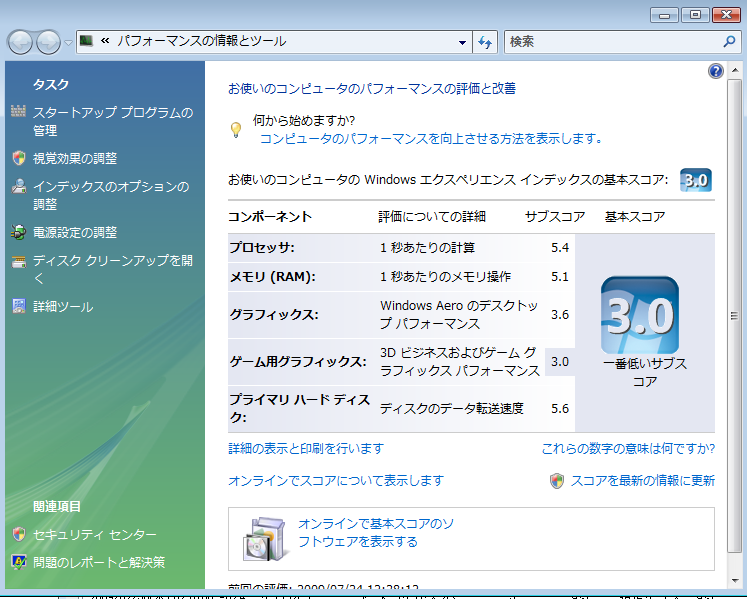The width and height of the screenshot is (747, 599).
Task: Click the 1 秒あたりのメモリ操作 description
Action: point(445,277)
